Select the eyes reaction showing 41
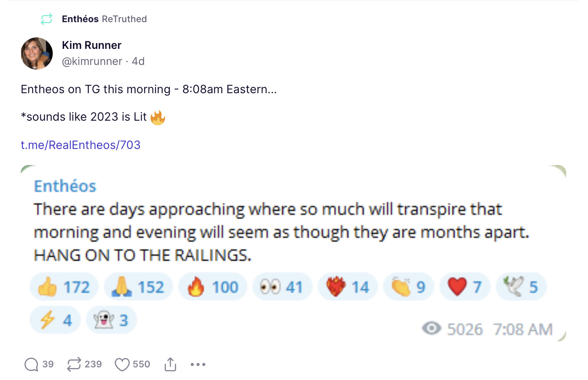Image resolution: width=588 pixels, height=380 pixels. (282, 287)
